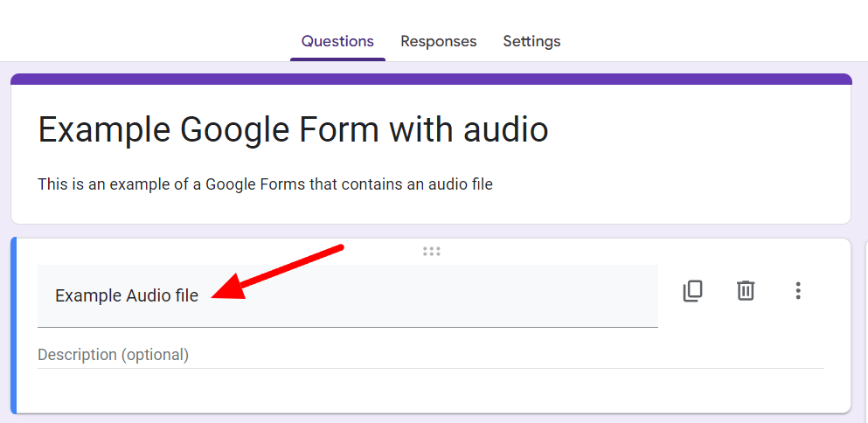Switch to the Questions tab

coord(337,42)
